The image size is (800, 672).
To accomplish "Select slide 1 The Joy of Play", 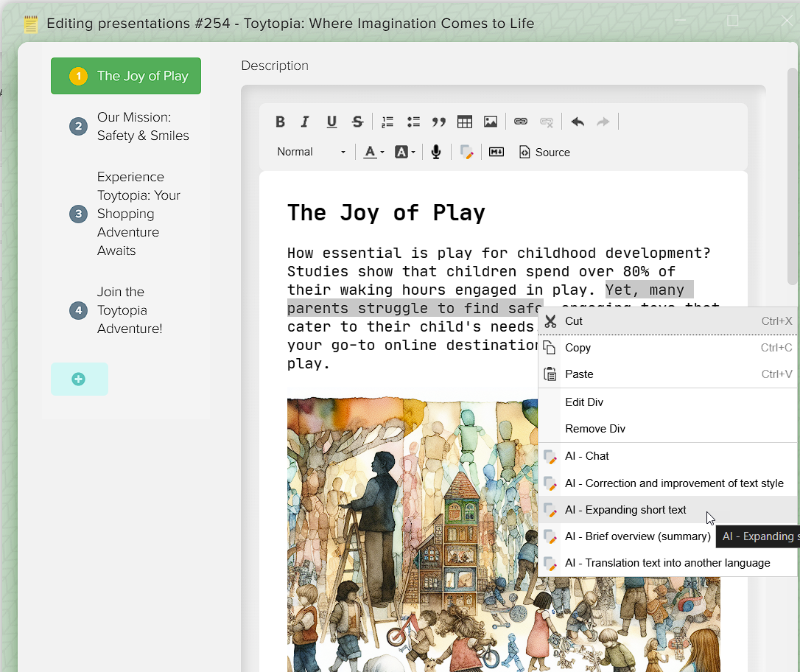I will click(126, 76).
